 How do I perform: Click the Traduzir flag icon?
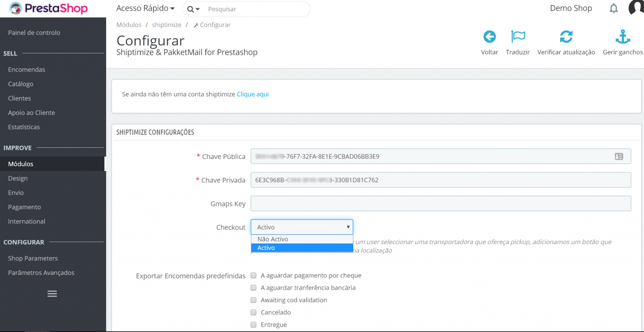(518, 37)
